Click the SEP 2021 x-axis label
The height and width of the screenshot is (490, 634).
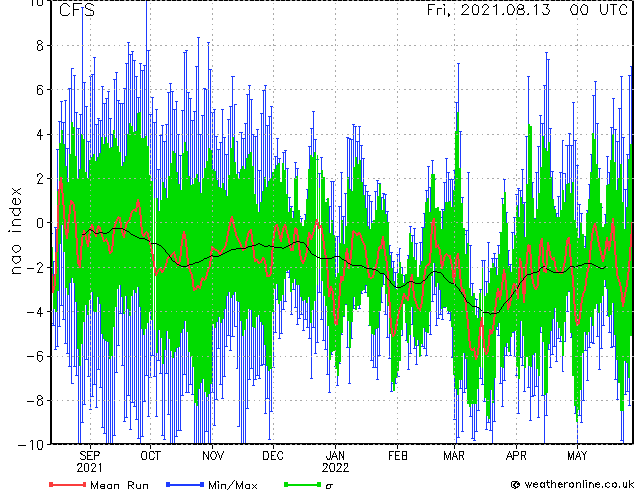coord(89,462)
